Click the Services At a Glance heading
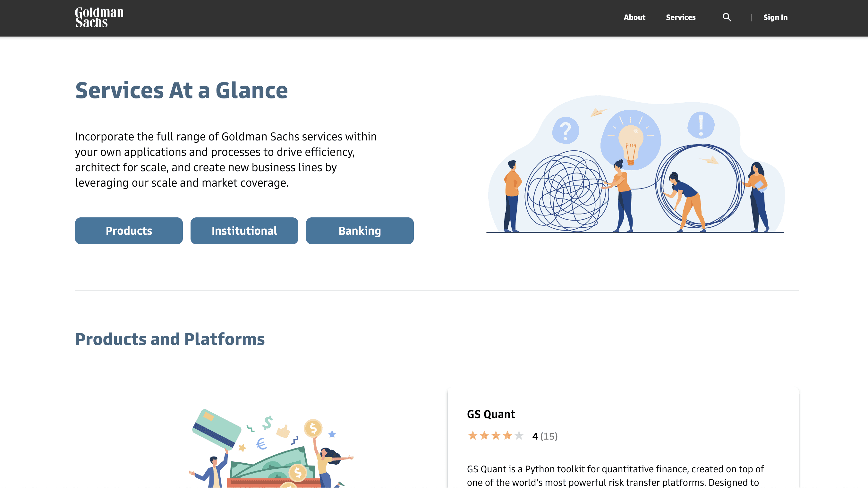 point(182,90)
